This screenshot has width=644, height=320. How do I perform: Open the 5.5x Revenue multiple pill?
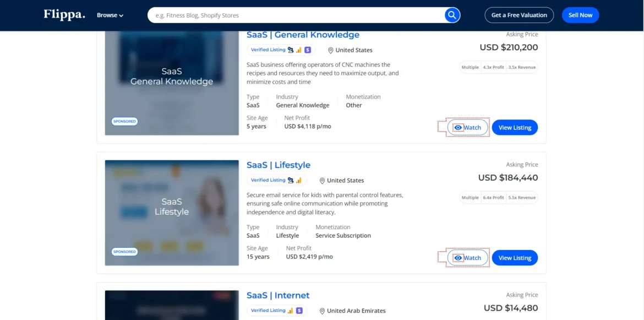(521, 198)
